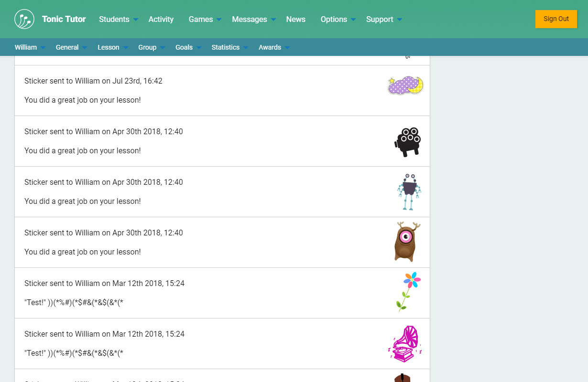Click the pink gramophone sticker

point(405,344)
